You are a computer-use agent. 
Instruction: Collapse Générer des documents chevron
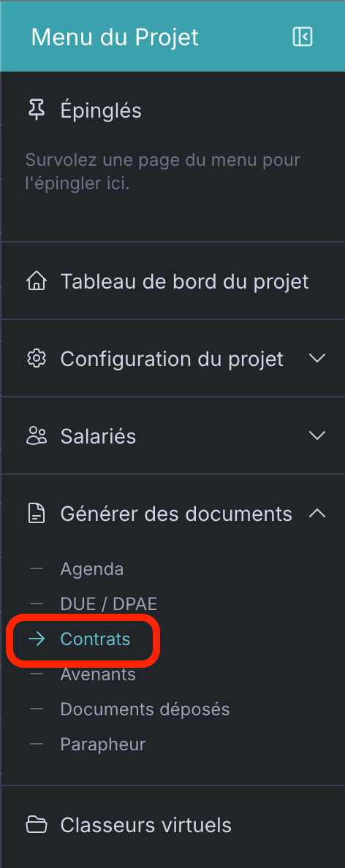(x=317, y=513)
